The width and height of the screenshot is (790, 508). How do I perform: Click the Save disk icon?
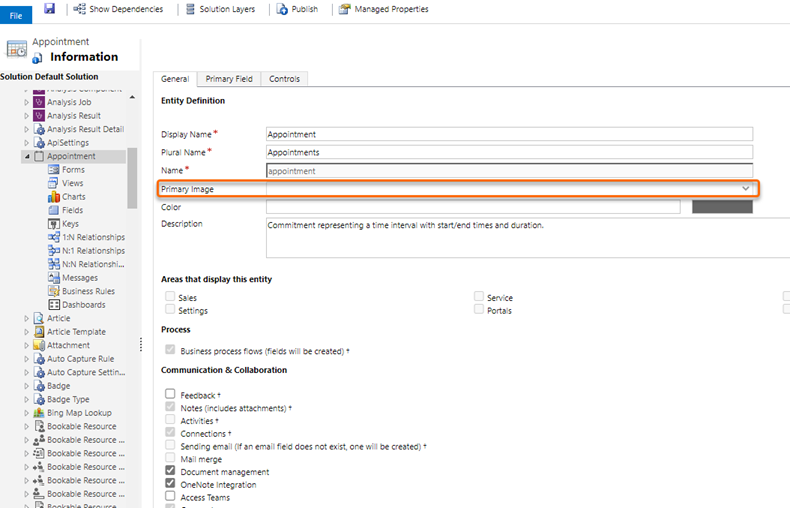[x=49, y=9]
